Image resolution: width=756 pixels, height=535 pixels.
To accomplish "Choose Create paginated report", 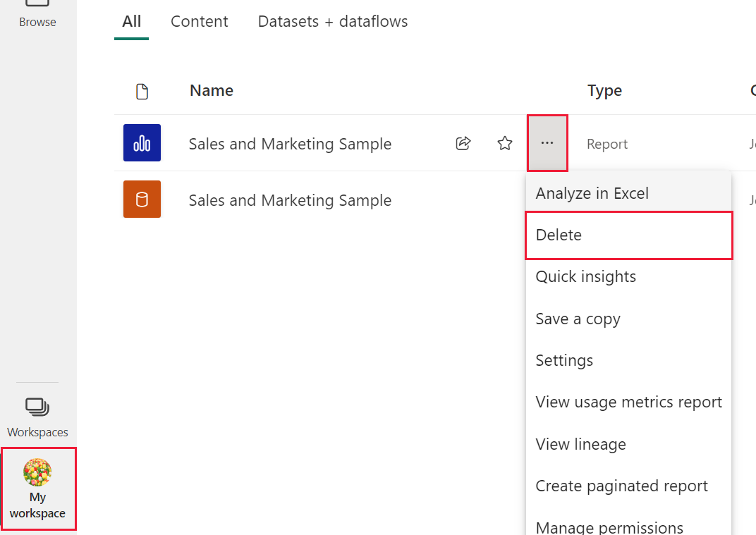I will coord(628,486).
